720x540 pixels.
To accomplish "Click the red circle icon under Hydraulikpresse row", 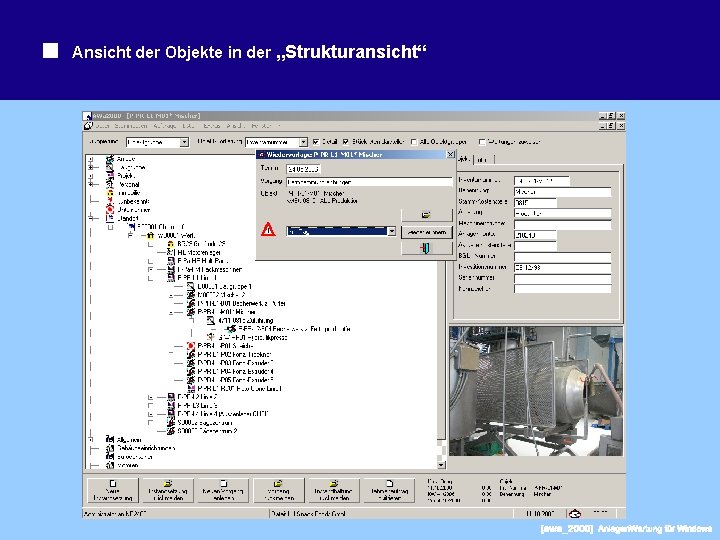I will 191,346.
